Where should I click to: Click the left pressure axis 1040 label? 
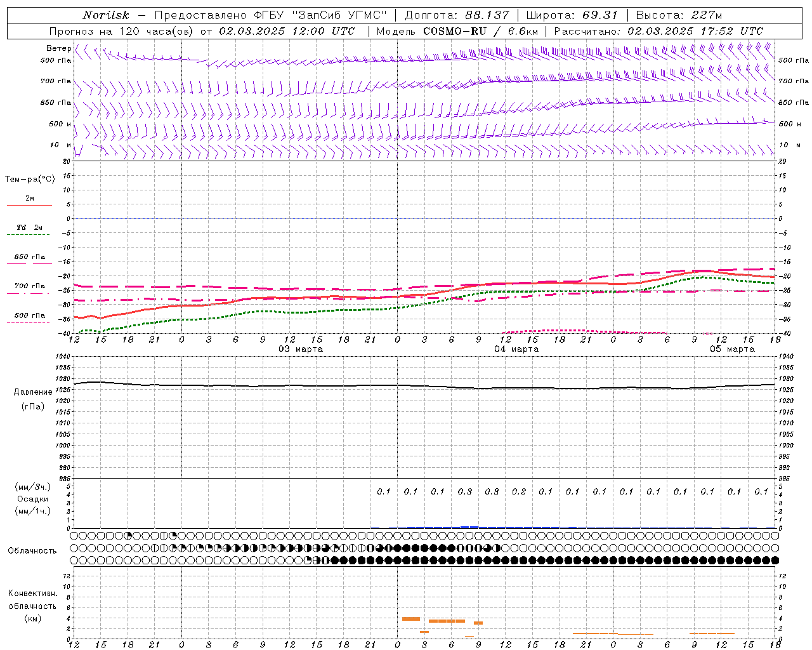click(63, 356)
